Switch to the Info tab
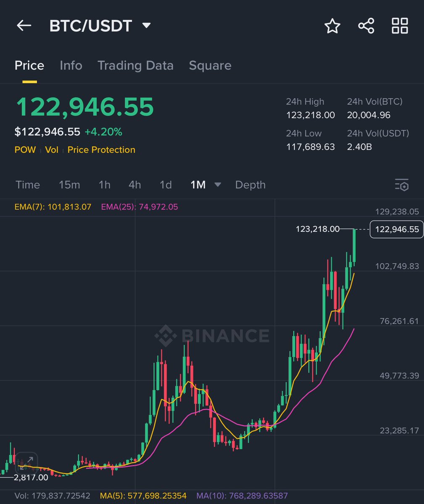This screenshot has width=424, height=504. tap(71, 66)
